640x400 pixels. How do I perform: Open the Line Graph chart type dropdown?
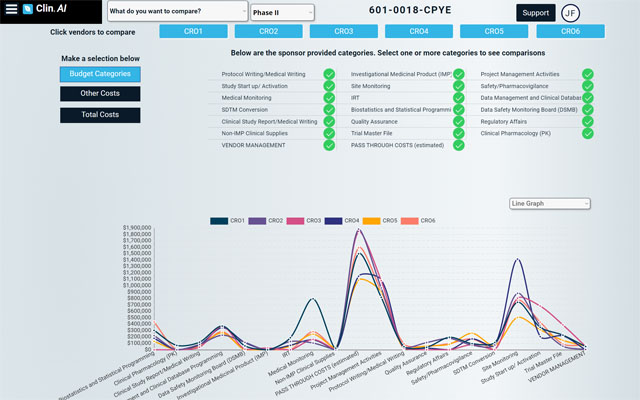click(549, 203)
